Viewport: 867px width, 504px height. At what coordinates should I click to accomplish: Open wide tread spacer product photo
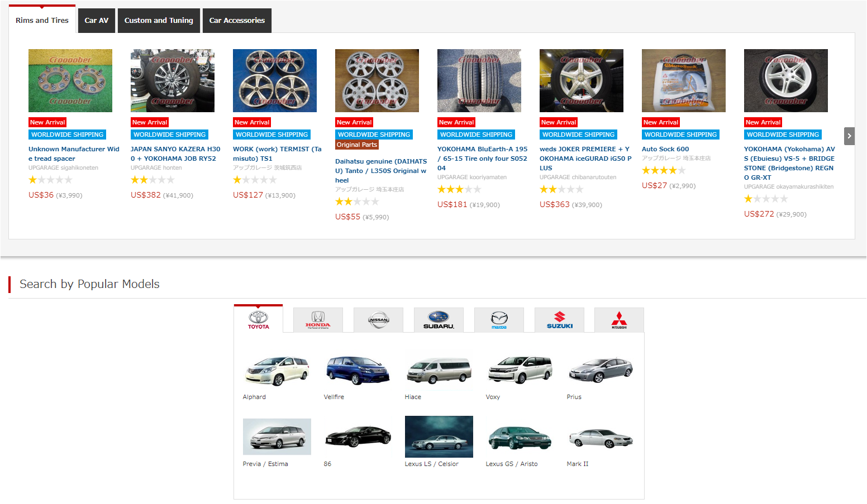(70, 80)
